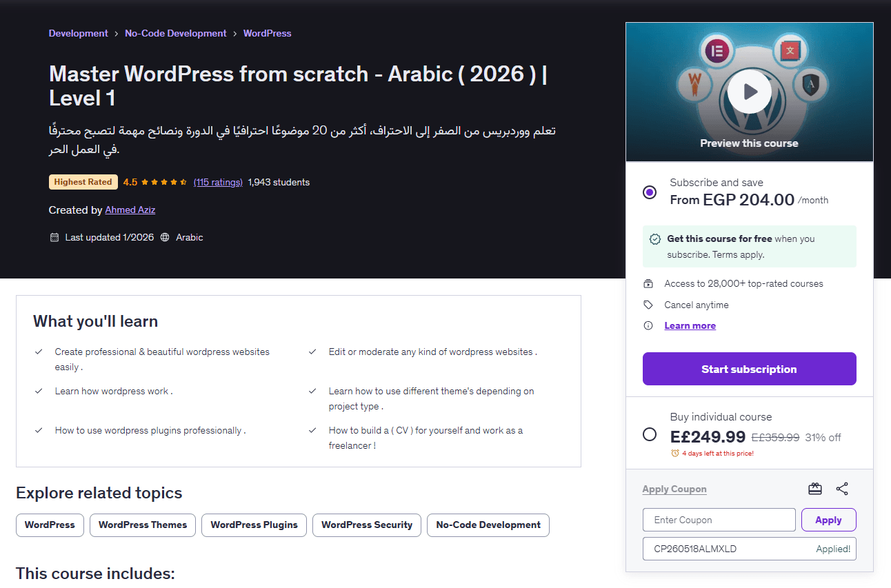
Task: Open the Development breadcrumb
Action: tap(78, 33)
